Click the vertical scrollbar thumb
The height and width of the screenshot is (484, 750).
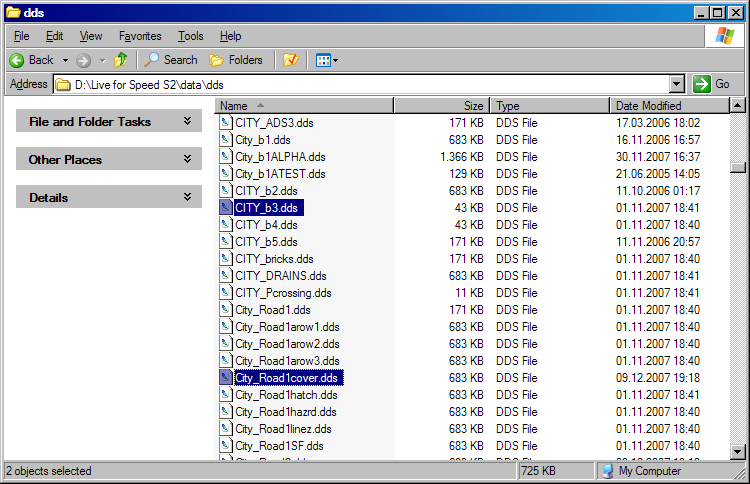(x=738, y=167)
